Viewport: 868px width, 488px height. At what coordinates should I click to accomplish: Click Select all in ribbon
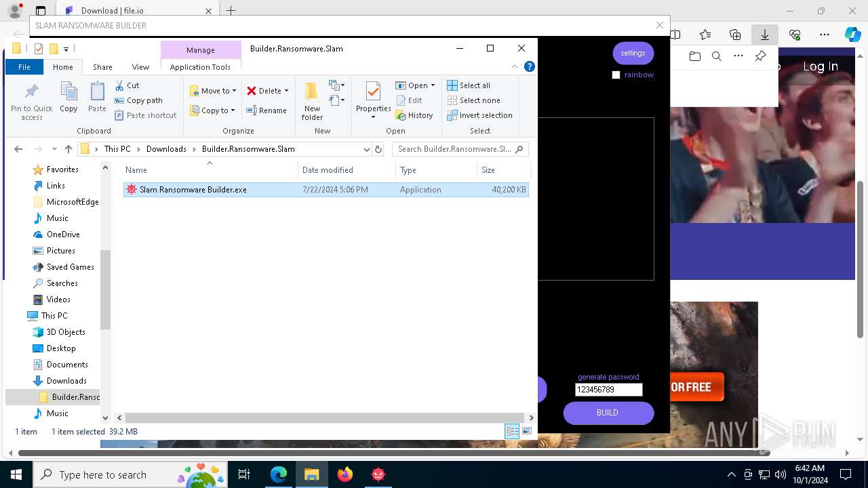click(x=469, y=85)
